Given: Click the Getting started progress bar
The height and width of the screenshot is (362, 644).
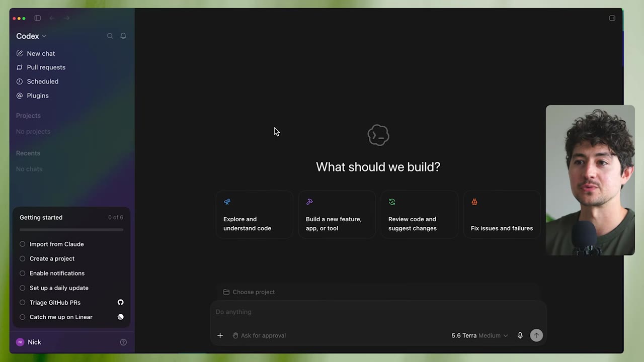Looking at the screenshot, I should 71,230.
